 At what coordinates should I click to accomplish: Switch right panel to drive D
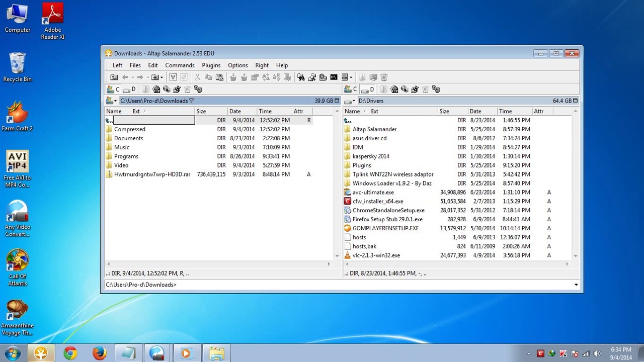pos(368,89)
